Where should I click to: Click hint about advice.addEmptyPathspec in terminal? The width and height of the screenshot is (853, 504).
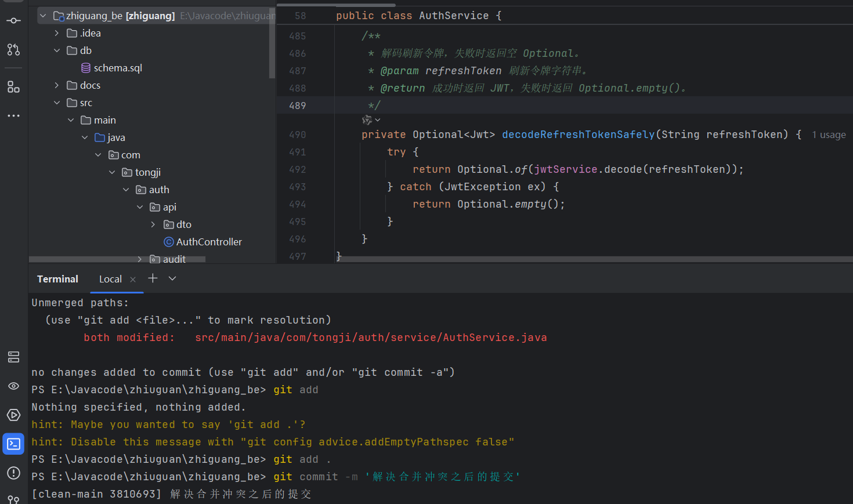tap(273, 442)
